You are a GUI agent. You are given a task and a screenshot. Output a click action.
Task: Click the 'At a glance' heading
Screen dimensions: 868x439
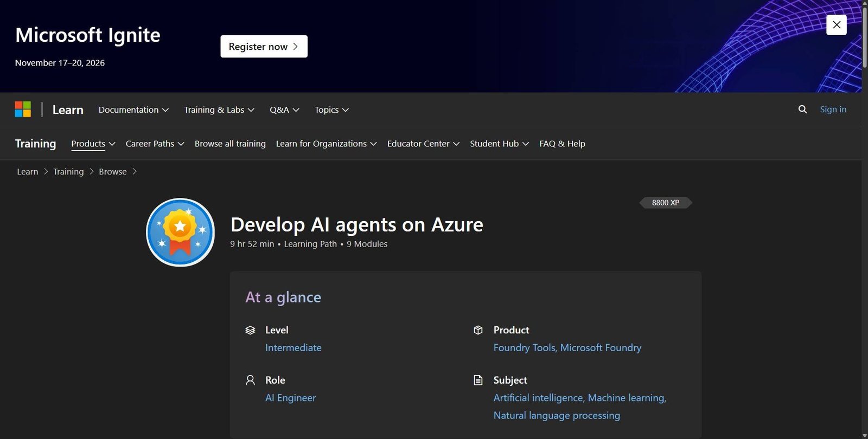coord(283,297)
